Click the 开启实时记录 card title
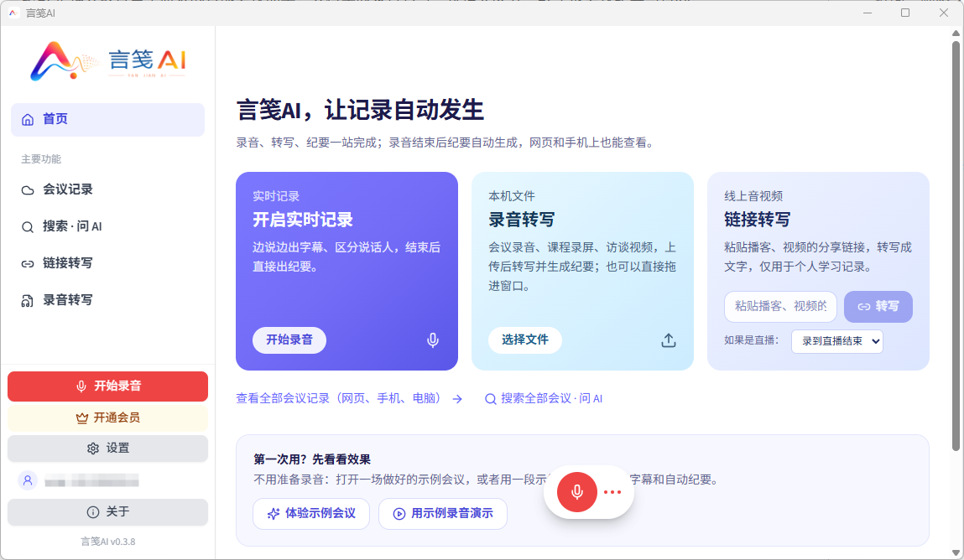Viewport: 964px width, 560px height. click(303, 220)
